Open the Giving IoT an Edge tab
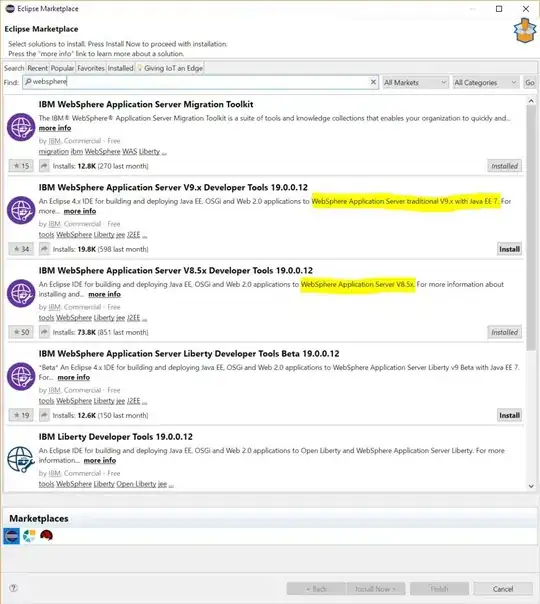The height and width of the screenshot is (604, 540). click(170, 68)
